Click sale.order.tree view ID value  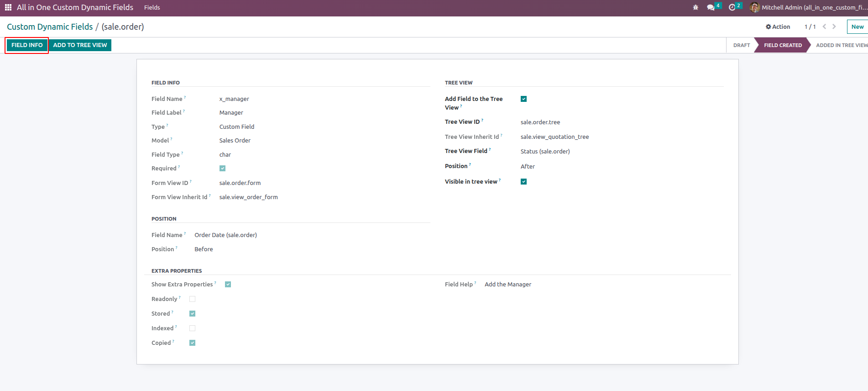[540, 122]
